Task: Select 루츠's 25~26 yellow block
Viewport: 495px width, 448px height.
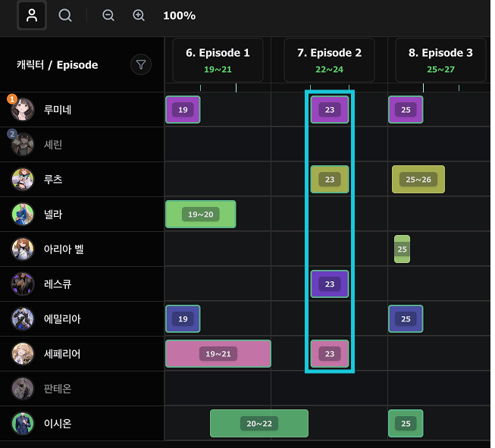Action: 418,180
